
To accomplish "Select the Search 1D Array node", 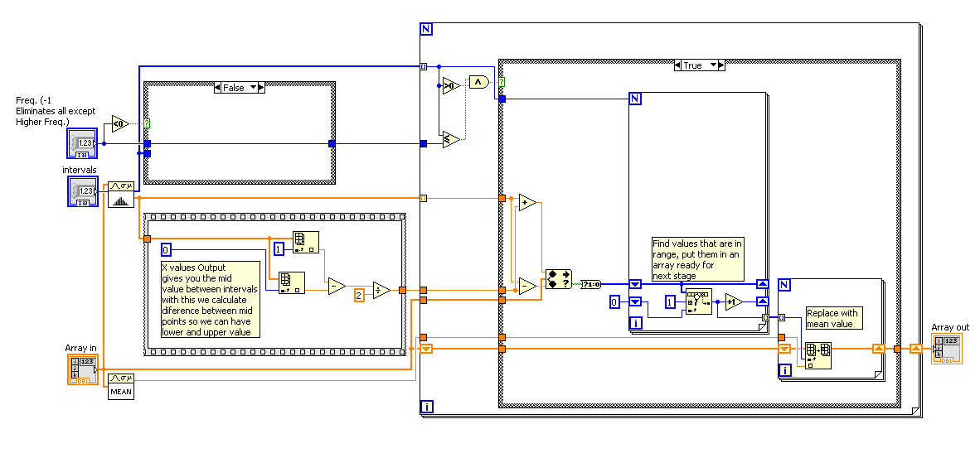I will (699, 302).
